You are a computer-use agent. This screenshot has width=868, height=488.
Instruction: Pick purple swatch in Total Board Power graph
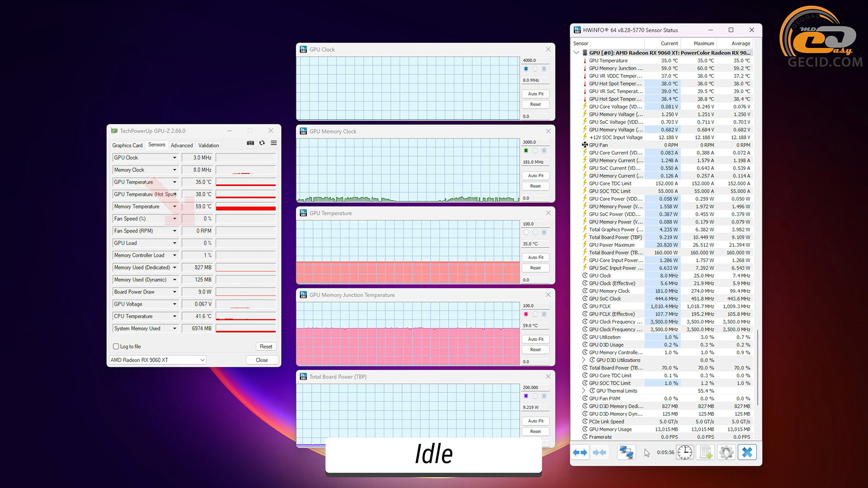pyautogui.click(x=526, y=396)
